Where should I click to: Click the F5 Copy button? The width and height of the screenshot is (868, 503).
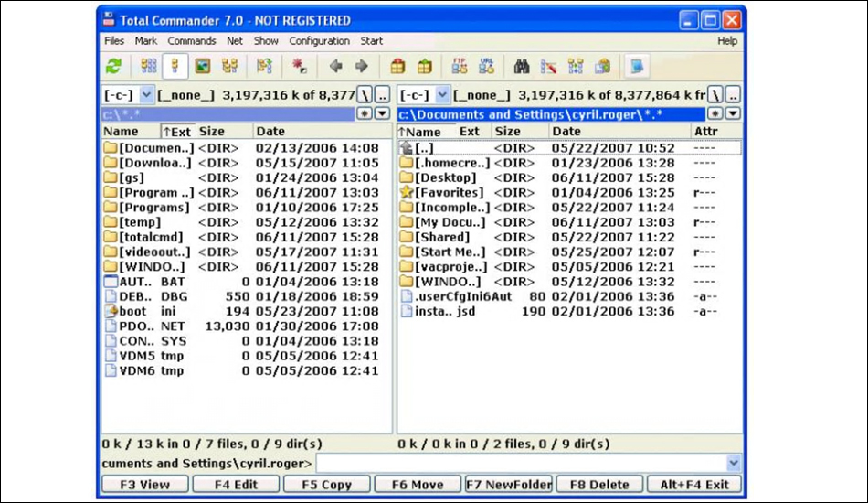coord(326,484)
